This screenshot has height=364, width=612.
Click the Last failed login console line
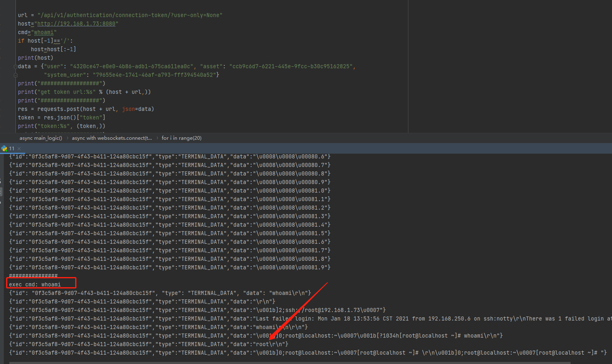[284, 319]
